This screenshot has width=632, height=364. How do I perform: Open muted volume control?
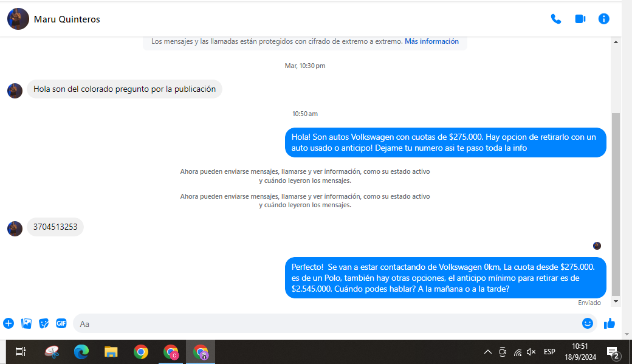coord(531,352)
